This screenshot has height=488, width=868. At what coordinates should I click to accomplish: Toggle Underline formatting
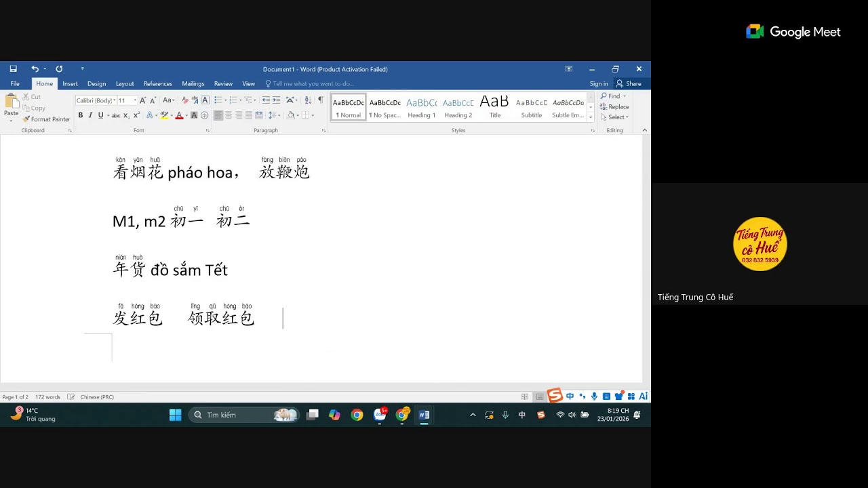(x=100, y=115)
